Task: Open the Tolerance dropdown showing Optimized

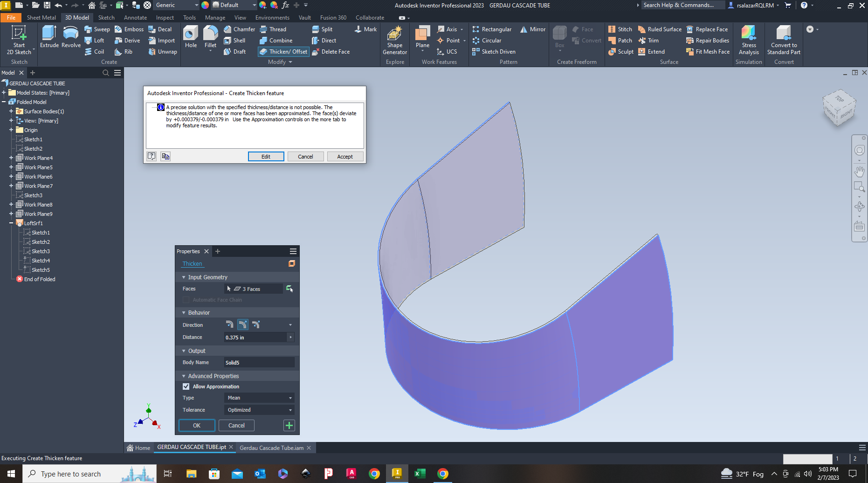Action: coord(260,410)
